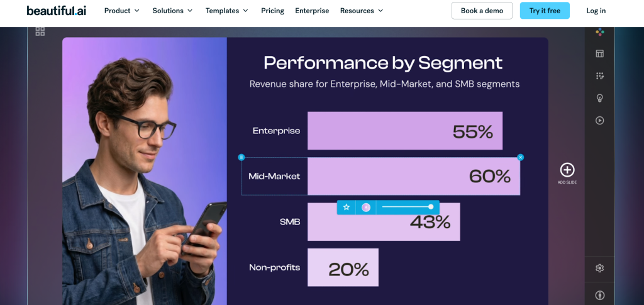644x305 pixels.
Task: Click the colorful dots icon atop sidebar
Action: coord(599,32)
